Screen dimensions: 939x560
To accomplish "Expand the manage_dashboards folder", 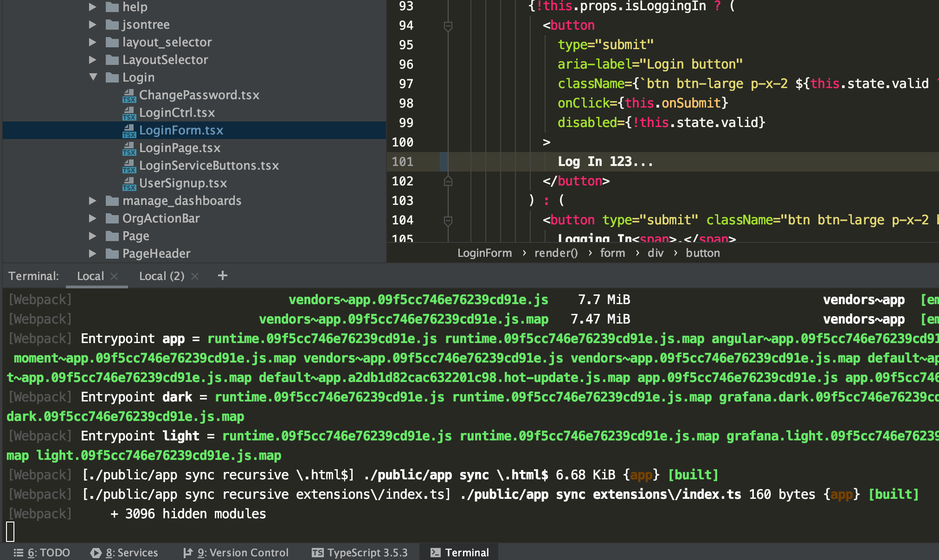I will [92, 201].
